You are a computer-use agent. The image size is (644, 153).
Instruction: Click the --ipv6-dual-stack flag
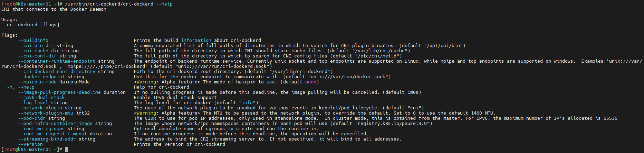(x=41, y=98)
